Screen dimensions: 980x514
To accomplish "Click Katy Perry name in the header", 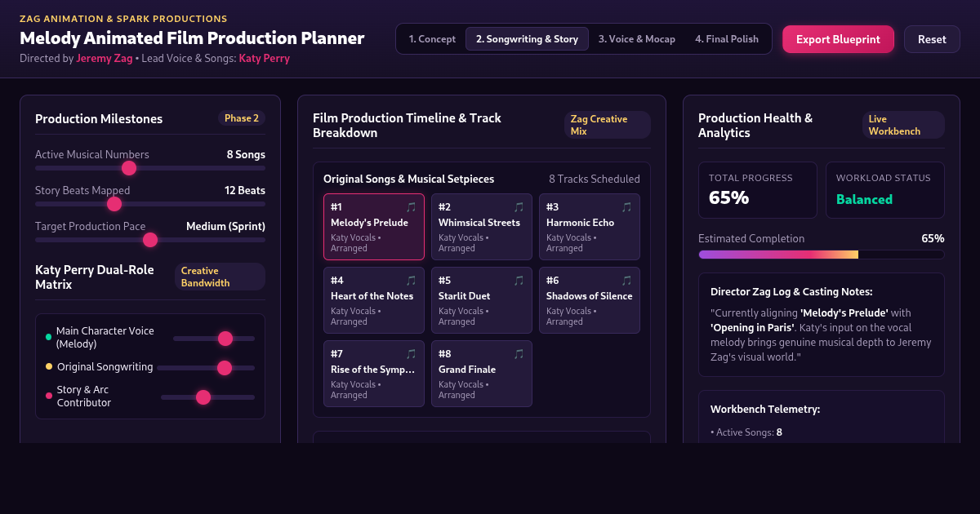I will coord(265,59).
